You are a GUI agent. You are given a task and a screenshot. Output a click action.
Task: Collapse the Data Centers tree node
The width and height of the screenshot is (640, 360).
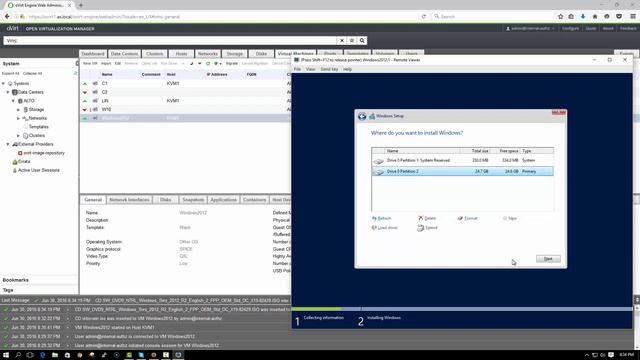[8, 92]
